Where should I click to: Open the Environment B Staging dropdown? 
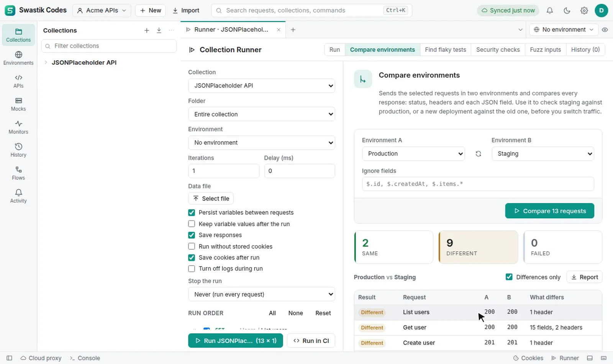(x=543, y=154)
